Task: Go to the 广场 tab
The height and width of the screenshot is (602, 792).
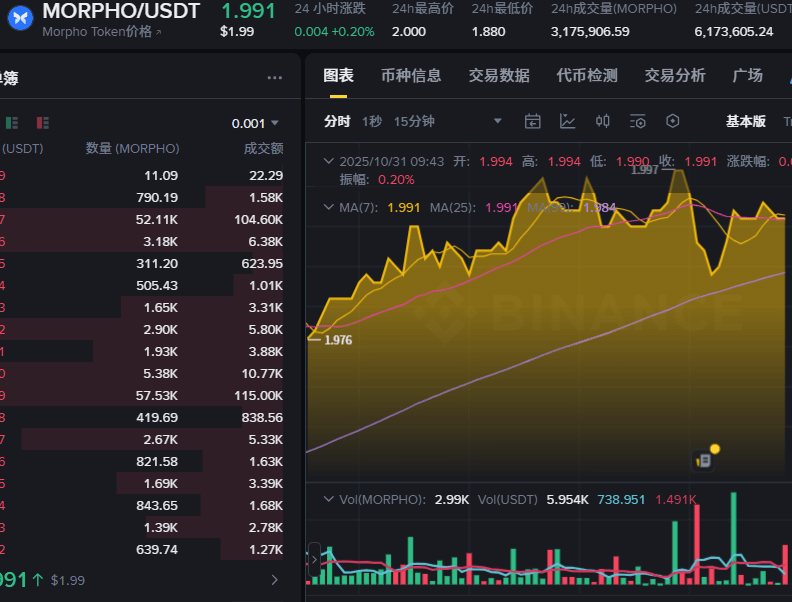Action: [x=748, y=76]
